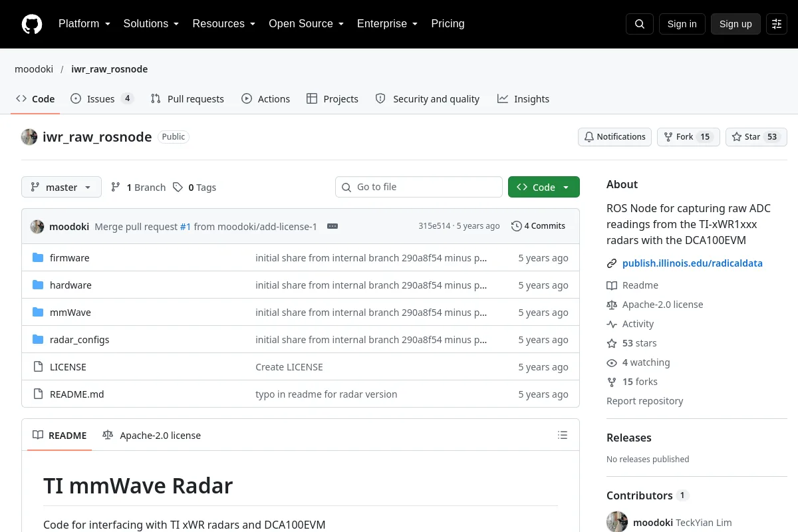This screenshot has width=798, height=532.
Task: Open the moodoki owner breadcrumb link
Action: pyautogui.click(x=34, y=69)
